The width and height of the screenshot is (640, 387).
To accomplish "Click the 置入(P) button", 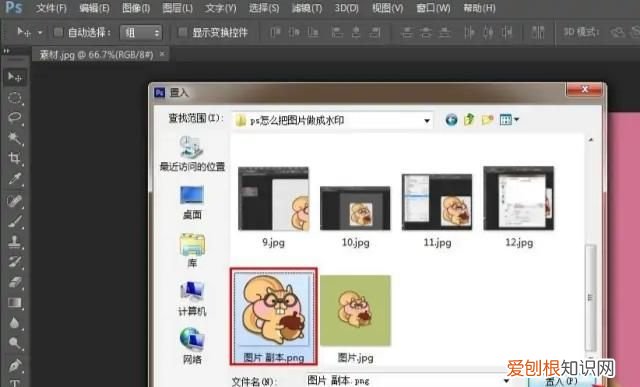I will point(562,381).
